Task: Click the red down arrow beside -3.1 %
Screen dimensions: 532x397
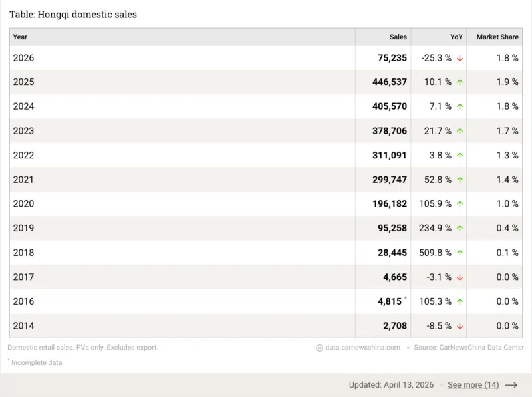Action: pos(460,277)
